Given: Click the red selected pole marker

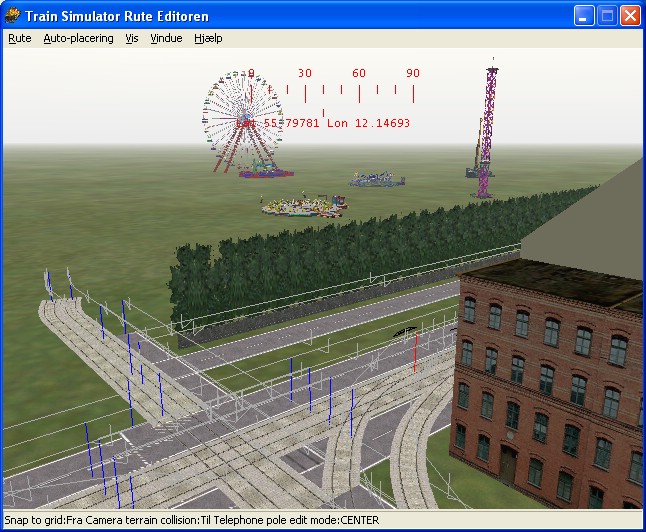Looking at the screenshot, I should 416,352.
